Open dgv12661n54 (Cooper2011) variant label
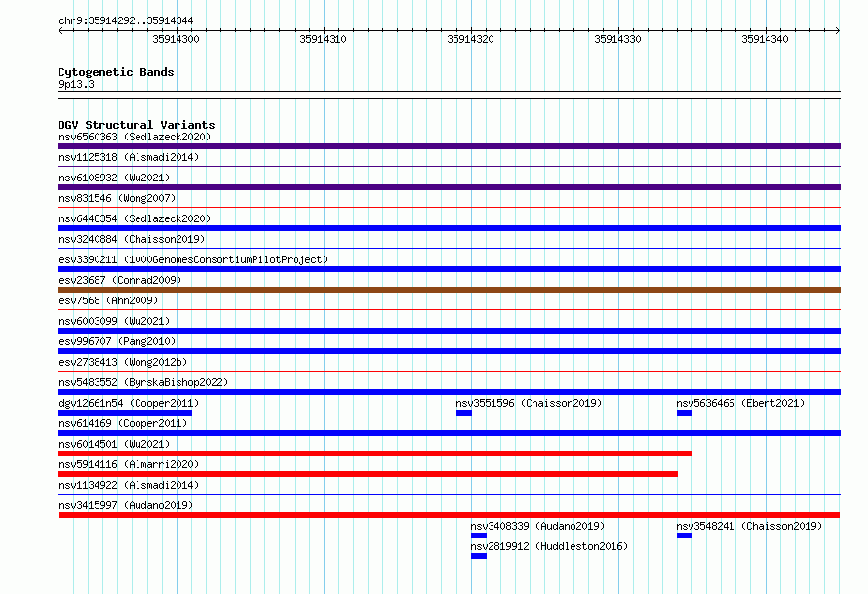The image size is (868, 594). (129, 403)
